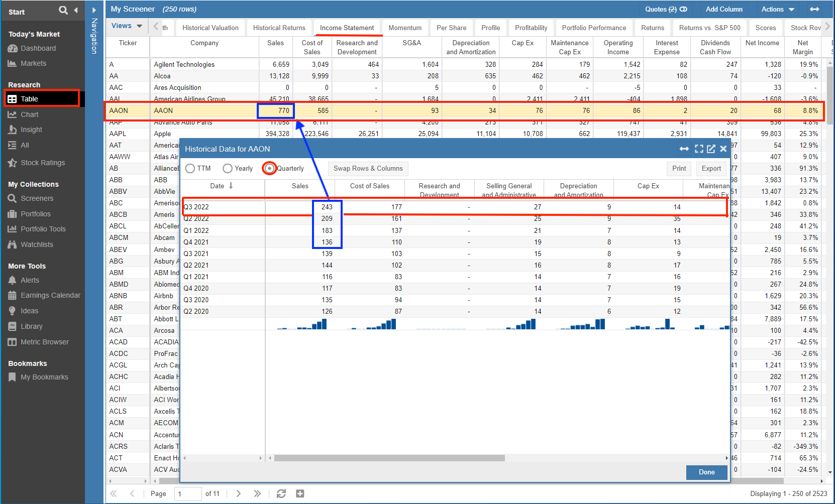Viewport: 835px width, 504px height.
Task: Click the page number input field
Action: [x=188, y=494]
